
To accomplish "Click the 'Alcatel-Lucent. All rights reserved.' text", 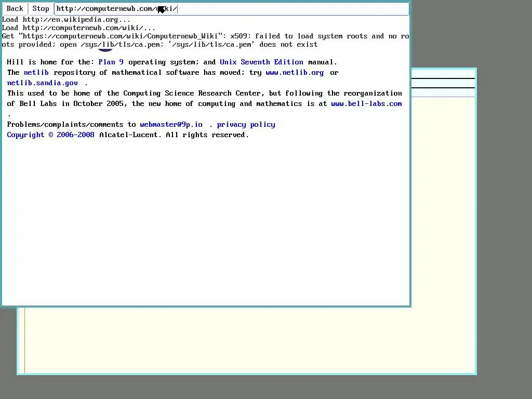I will (174, 135).
